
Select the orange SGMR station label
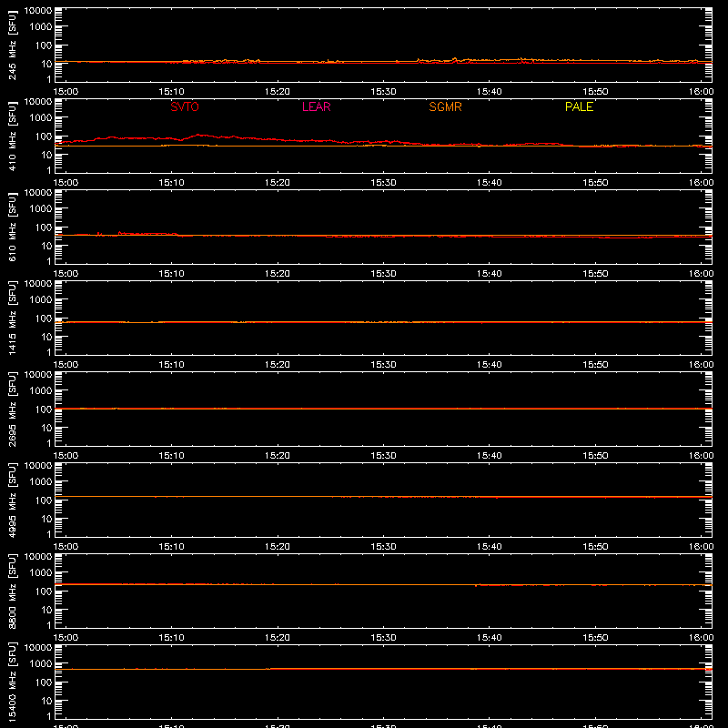[x=445, y=106]
